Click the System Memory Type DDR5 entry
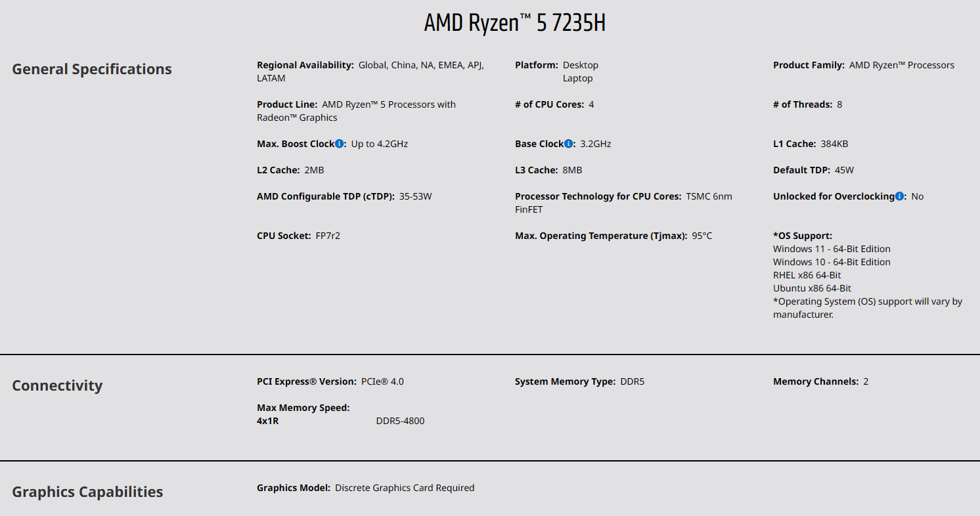 pyautogui.click(x=579, y=381)
